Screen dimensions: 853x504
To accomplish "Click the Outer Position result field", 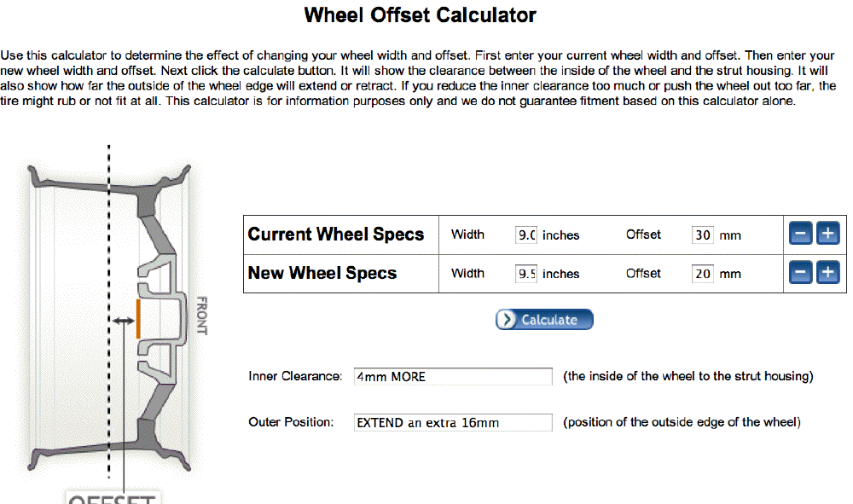I will coord(453,422).
